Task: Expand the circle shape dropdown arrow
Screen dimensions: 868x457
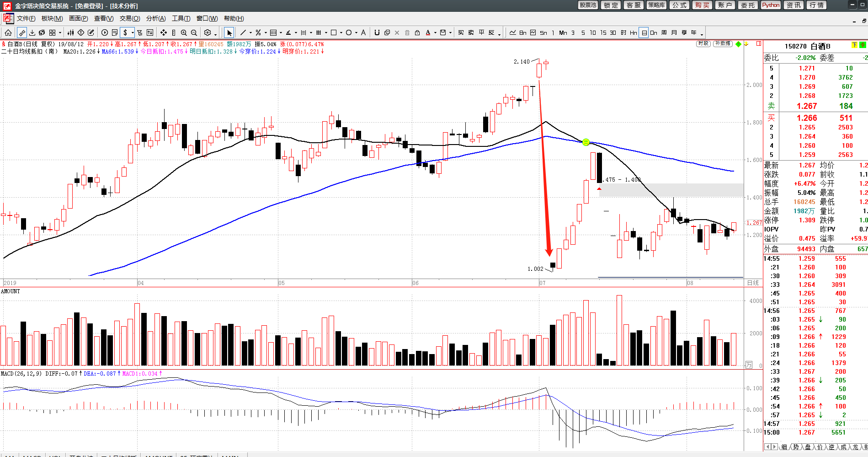Action: (x=356, y=33)
